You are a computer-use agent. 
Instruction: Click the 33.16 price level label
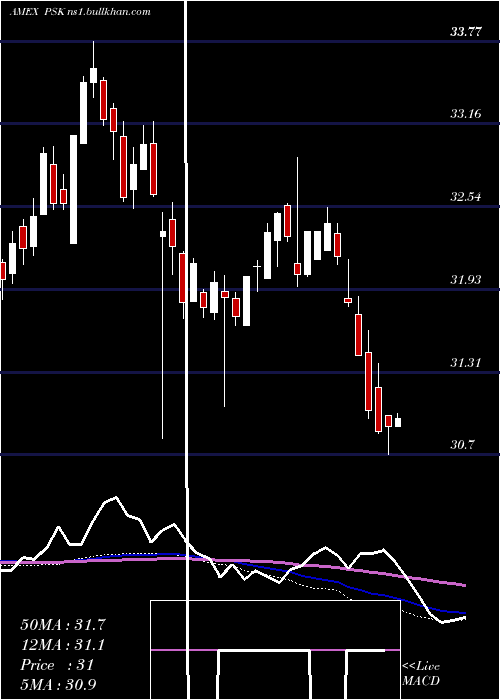466,114
